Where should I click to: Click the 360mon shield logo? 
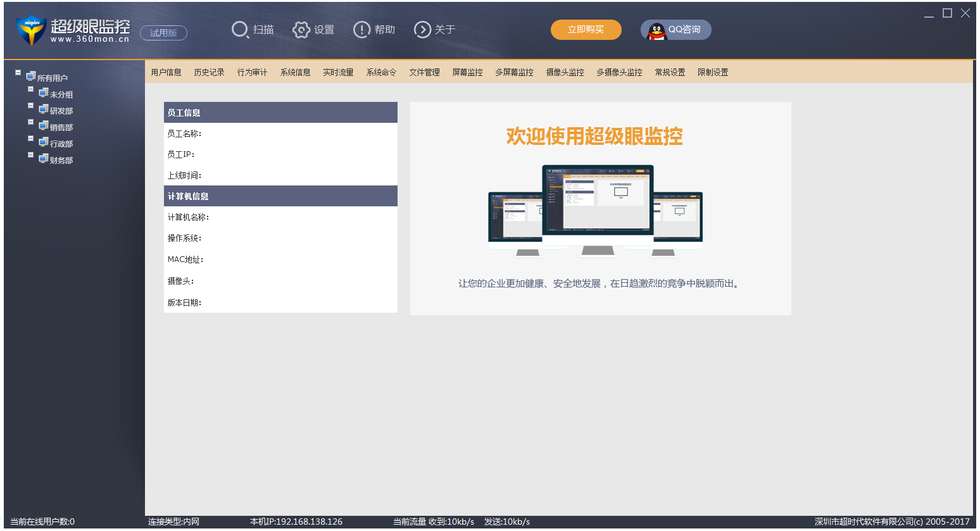point(31,30)
